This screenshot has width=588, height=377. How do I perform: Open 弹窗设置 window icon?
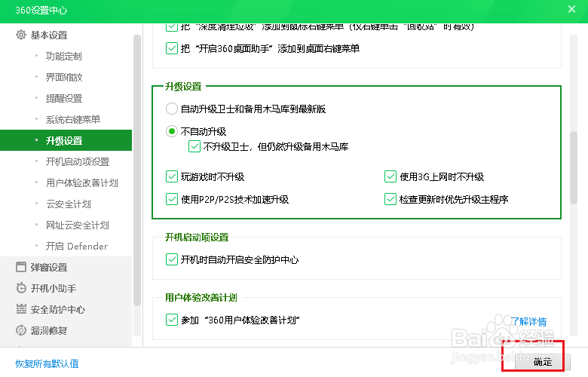pos(21,267)
